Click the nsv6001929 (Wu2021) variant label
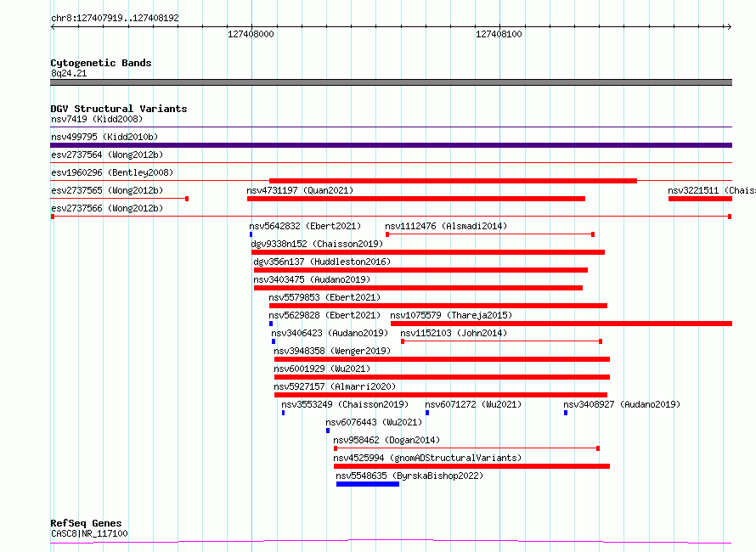This screenshot has height=552, width=756. 322,369
